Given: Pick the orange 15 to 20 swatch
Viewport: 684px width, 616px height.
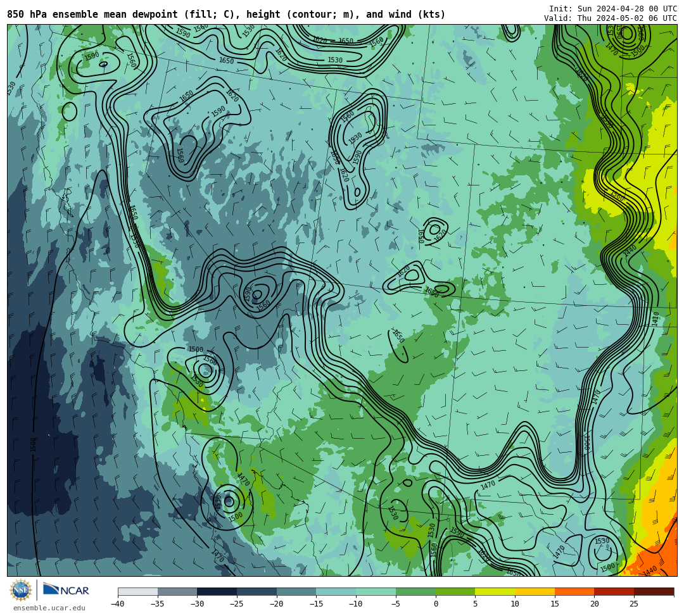Looking at the screenshot, I should pos(574,591).
